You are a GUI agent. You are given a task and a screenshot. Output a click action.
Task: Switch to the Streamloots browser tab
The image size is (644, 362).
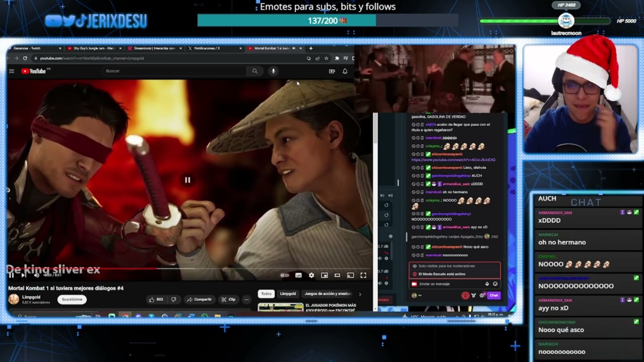pos(154,48)
